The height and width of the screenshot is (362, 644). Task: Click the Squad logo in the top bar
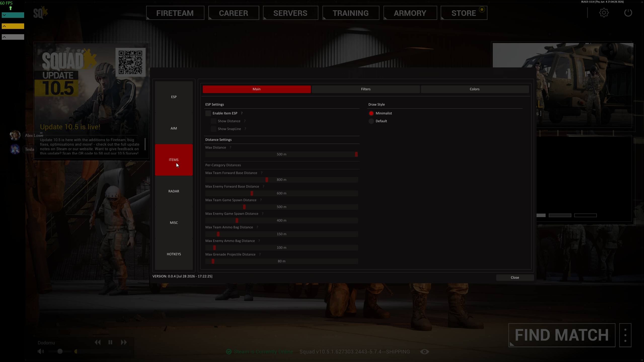[x=40, y=13]
